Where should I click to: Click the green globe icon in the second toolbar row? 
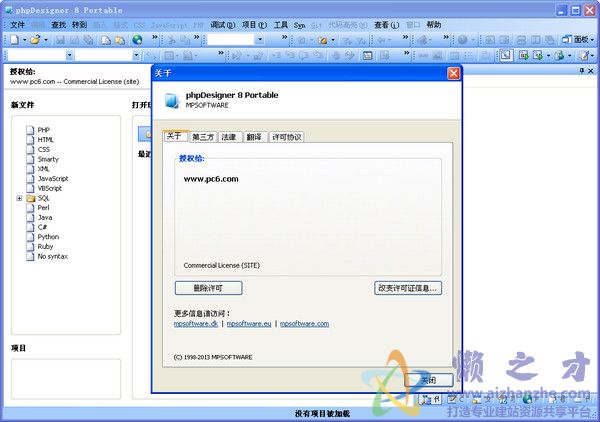click(x=559, y=55)
